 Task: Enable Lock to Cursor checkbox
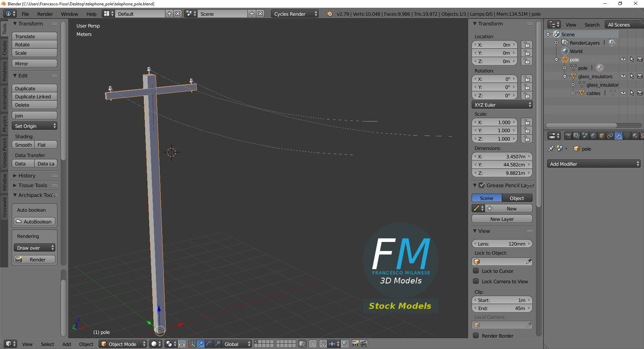pos(476,271)
